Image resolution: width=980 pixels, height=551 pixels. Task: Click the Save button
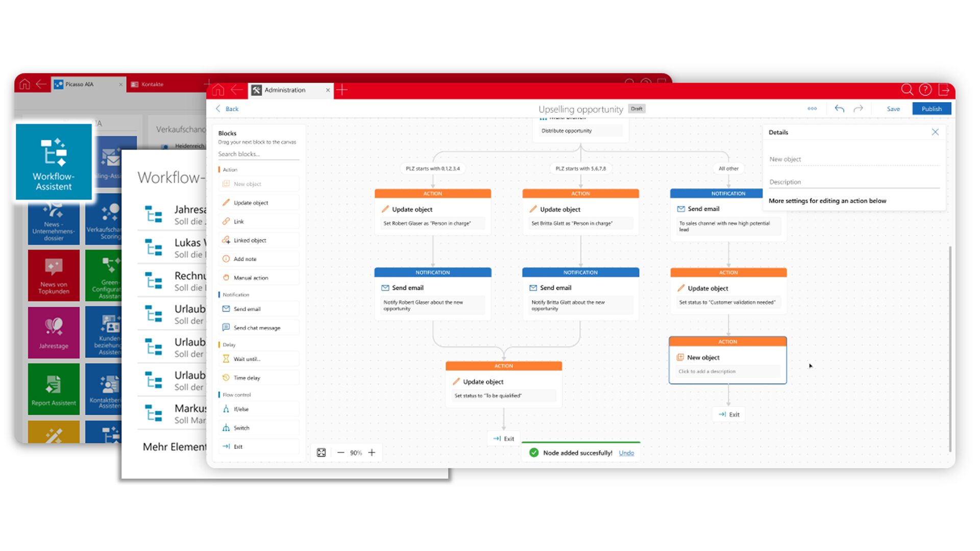(x=893, y=109)
